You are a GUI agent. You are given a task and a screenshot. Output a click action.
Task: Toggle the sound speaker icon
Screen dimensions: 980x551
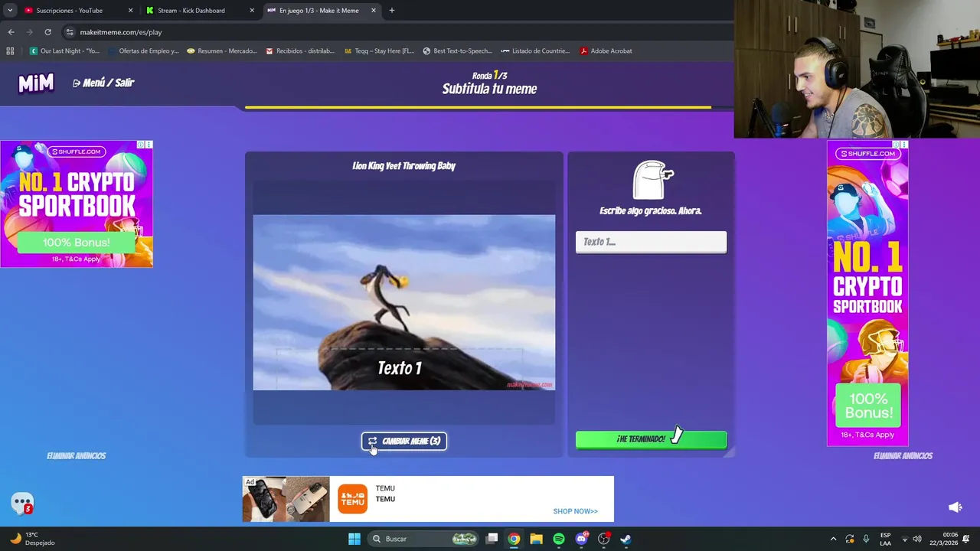pos(955,507)
